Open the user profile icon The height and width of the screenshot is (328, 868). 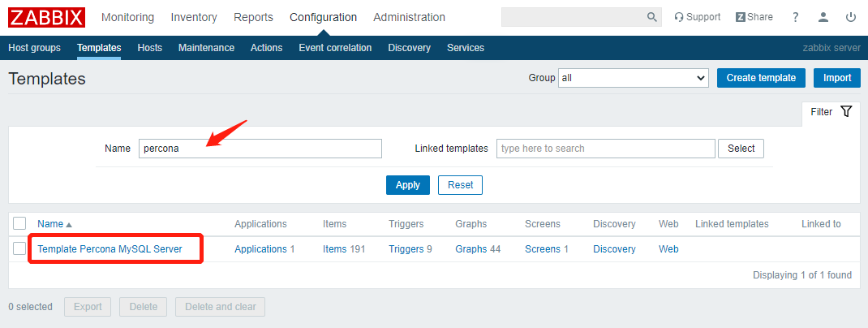[823, 17]
